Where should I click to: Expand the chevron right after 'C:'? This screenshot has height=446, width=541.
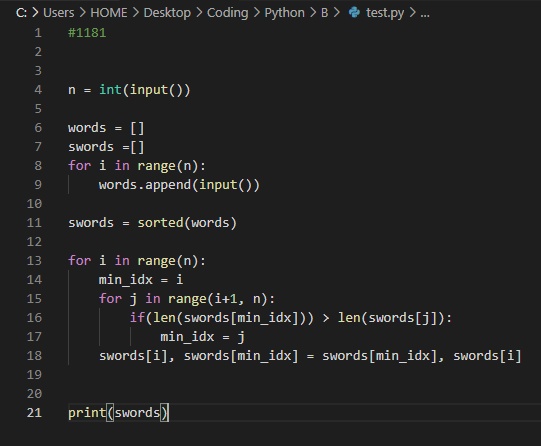coord(35,13)
